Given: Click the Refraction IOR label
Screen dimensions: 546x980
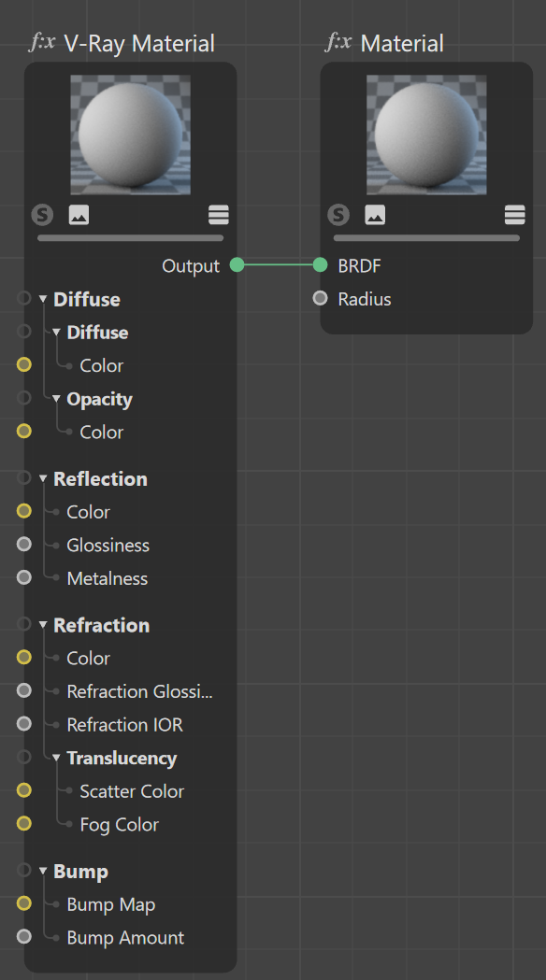Looking at the screenshot, I should [125, 725].
